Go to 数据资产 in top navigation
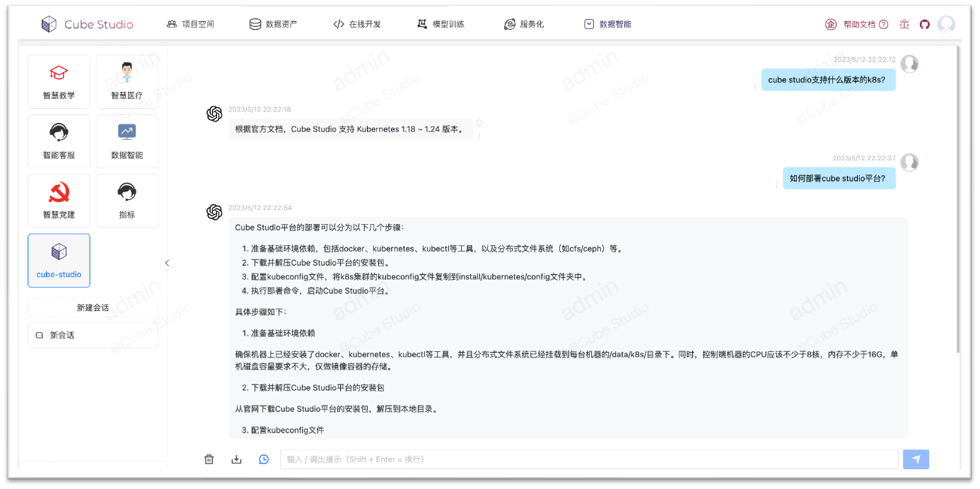Viewport: 980px width, 489px height. pos(274,24)
